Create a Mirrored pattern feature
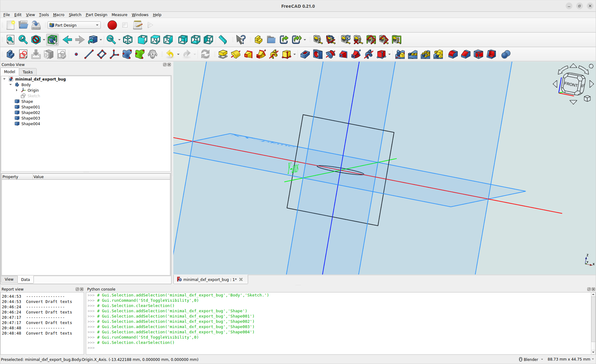The width and height of the screenshot is (596, 364). [x=400, y=54]
